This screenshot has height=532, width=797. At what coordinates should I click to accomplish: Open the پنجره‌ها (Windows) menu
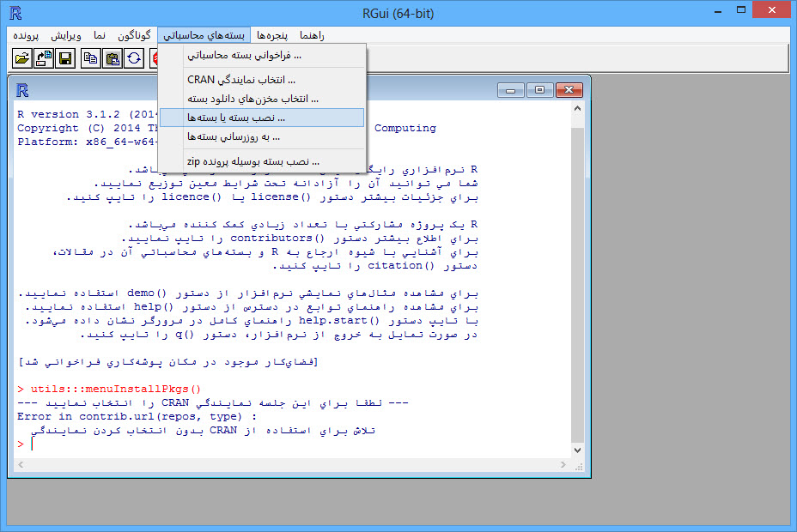point(272,35)
